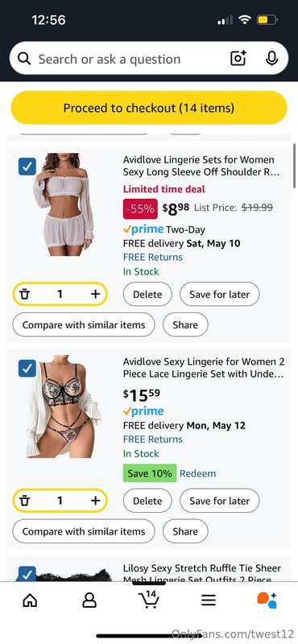Compare the $8.98 set with similar items
This screenshot has width=298, height=644.
coord(84,325)
